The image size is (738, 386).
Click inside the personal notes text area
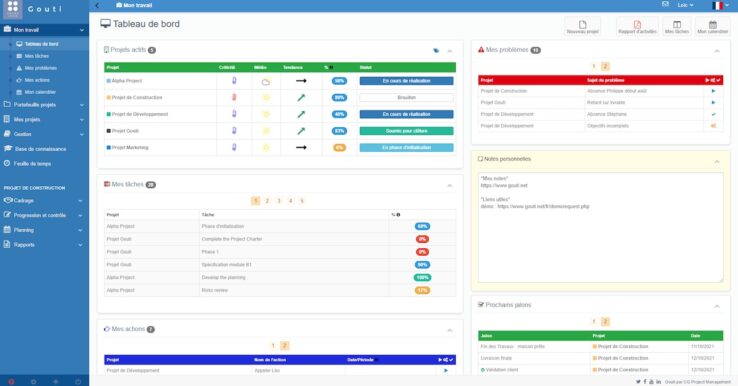(x=601, y=228)
